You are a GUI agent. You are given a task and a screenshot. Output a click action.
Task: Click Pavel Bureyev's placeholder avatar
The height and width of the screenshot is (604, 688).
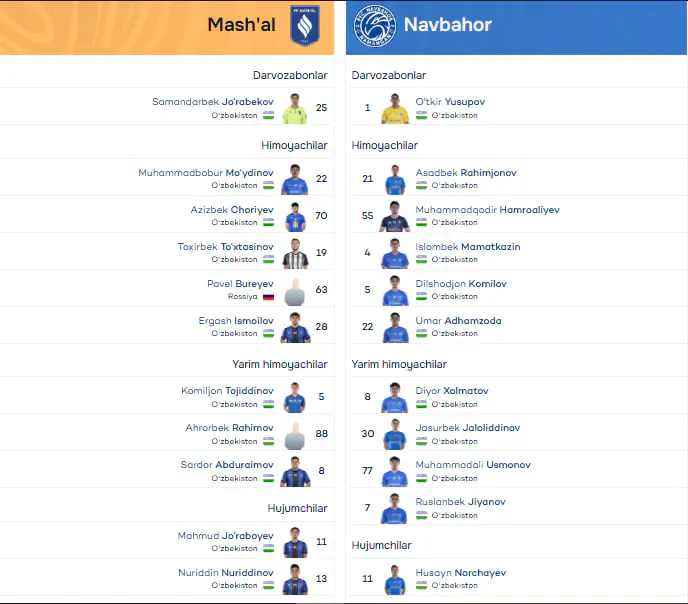point(295,292)
